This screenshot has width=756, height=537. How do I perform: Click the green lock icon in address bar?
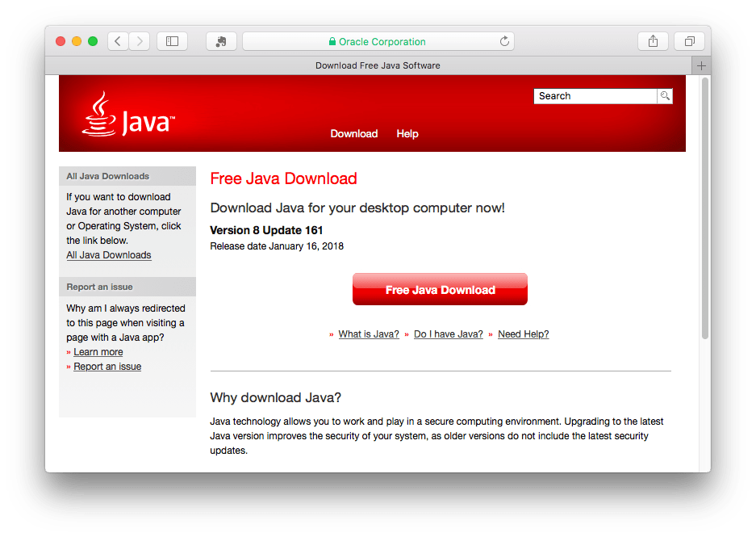[x=332, y=41]
